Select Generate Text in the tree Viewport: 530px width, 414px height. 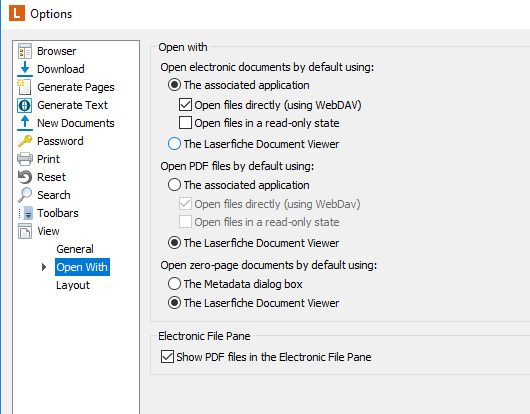coord(72,105)
